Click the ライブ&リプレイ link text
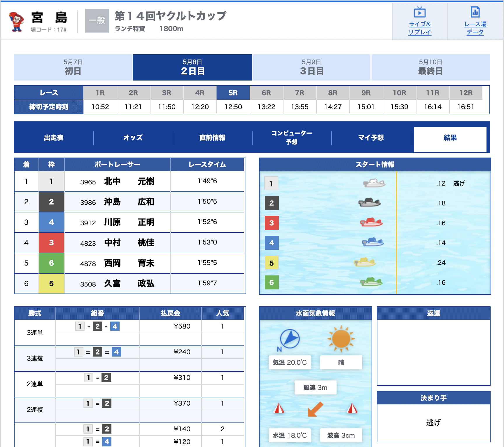 point(419,28)
